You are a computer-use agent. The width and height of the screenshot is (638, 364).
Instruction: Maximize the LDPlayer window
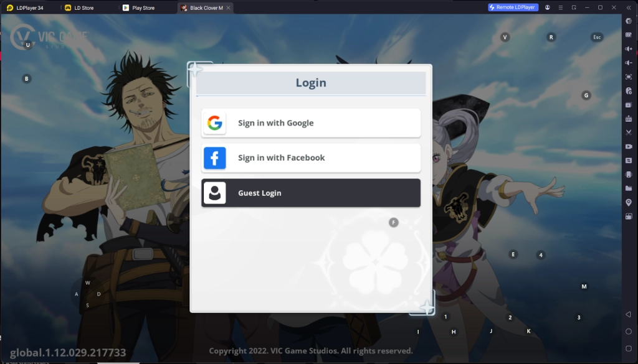tap(600, 7)
